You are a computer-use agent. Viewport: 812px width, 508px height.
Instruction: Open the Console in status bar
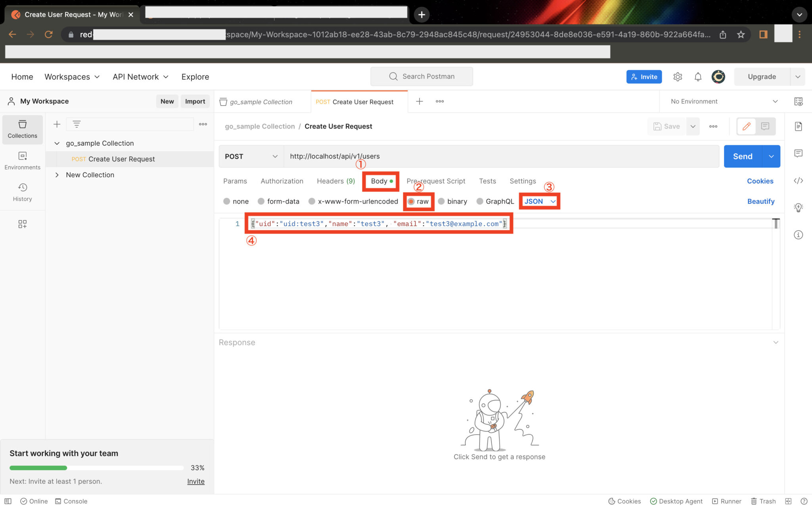(71, 501)
